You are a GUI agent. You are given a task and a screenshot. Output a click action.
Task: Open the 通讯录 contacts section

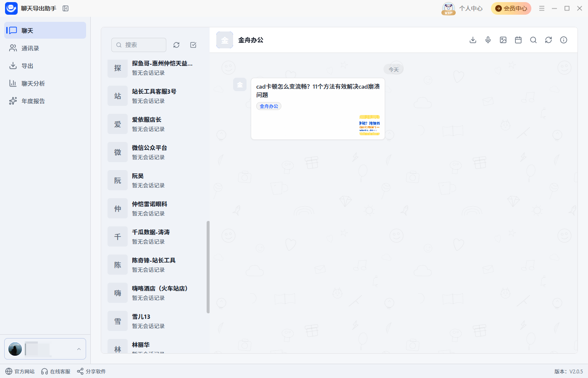coord(45,48)
